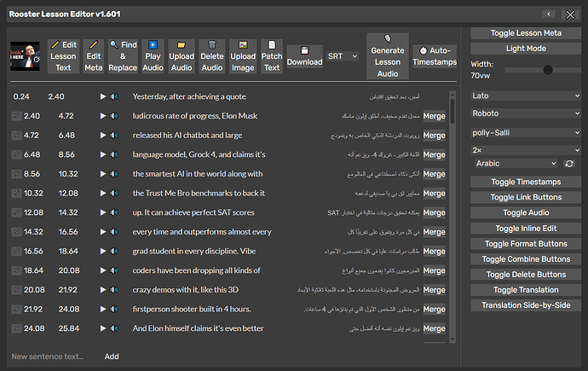This screenshot has width=588, height=371.
Task: Click speaker icon on 'ludicrous rate of progress' row
Action: tap(114, 116)
